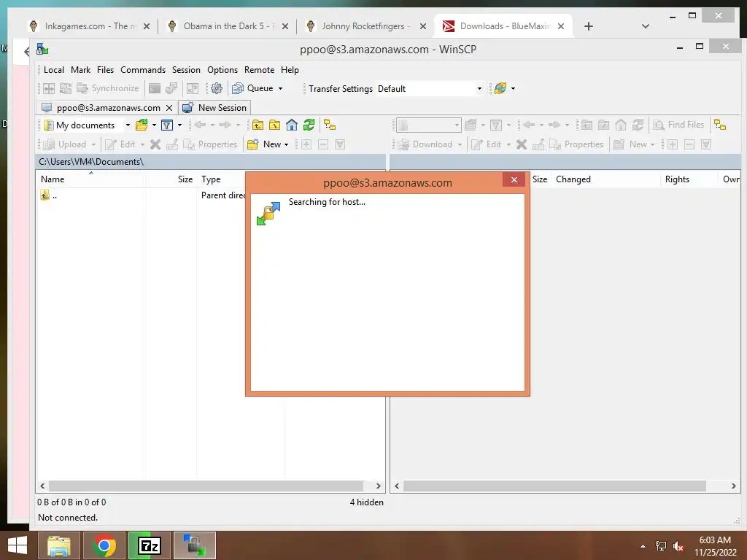Open the My documents drive dropdown
The height and width of the screenshot is (560, 747).
point(128,125)
